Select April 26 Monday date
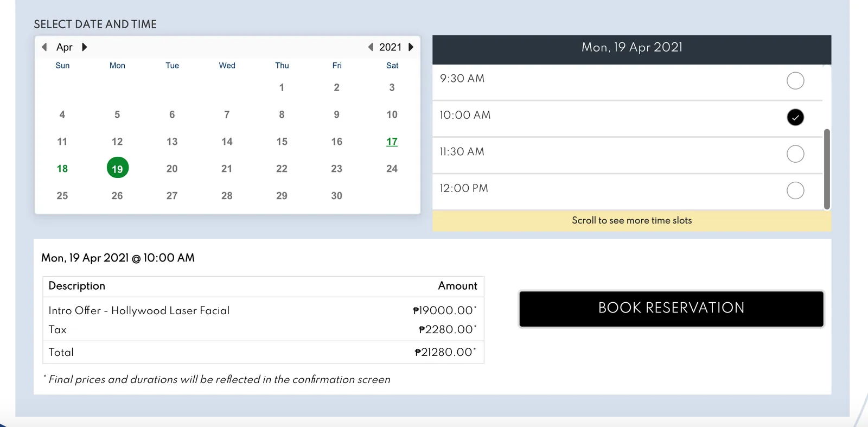868x427 pixels. click(117, 196)
